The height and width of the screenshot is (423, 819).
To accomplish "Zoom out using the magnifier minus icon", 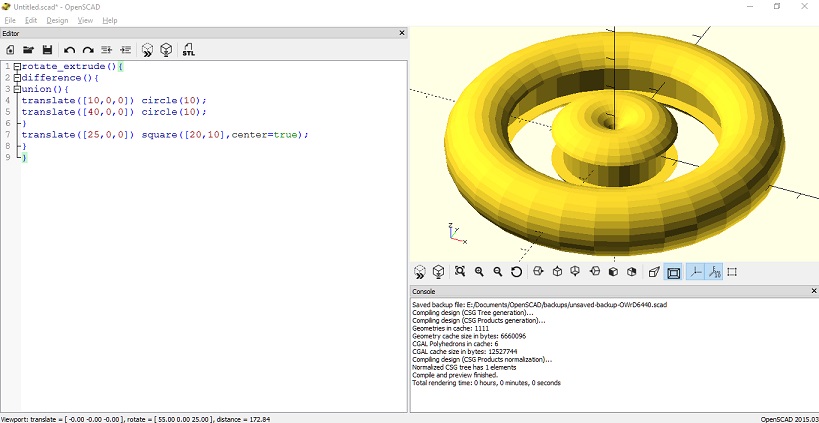I will (498, 272).
